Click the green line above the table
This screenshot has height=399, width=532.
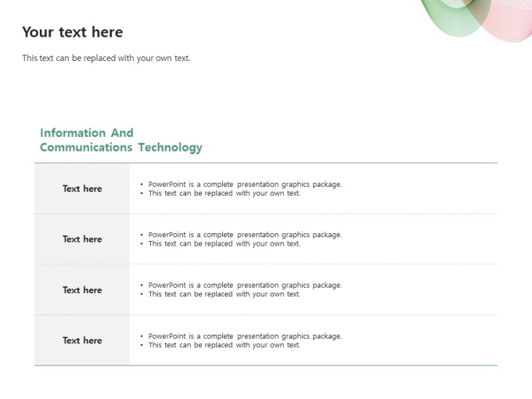point(266,163)
